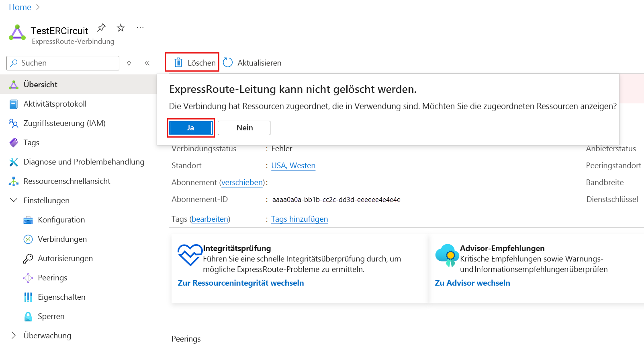
Task: Click the Abonnement-ID value text
Action: tap(336, 200)
